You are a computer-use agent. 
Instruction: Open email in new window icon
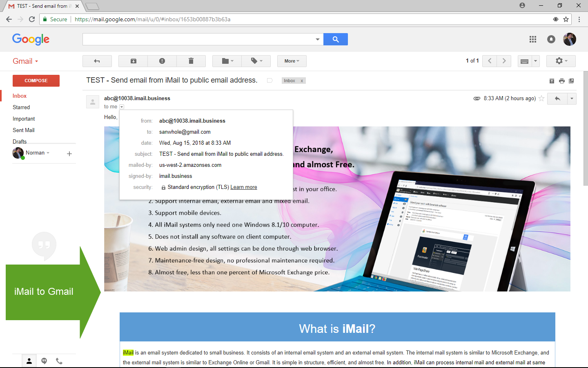coord(571,81)
